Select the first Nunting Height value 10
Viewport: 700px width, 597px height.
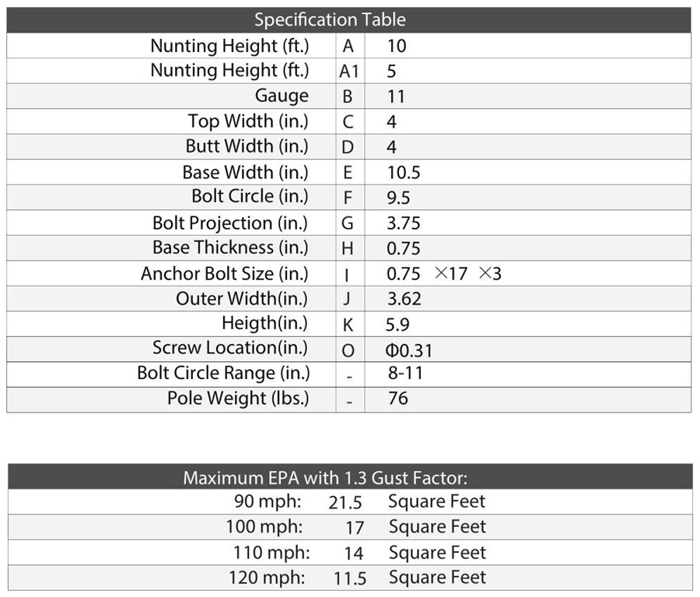point(397,46)
